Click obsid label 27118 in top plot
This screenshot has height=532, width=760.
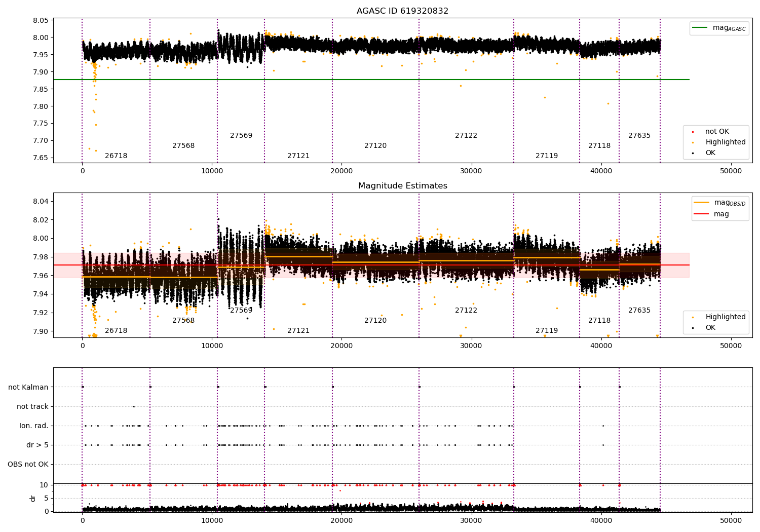(x=599, y=146)
